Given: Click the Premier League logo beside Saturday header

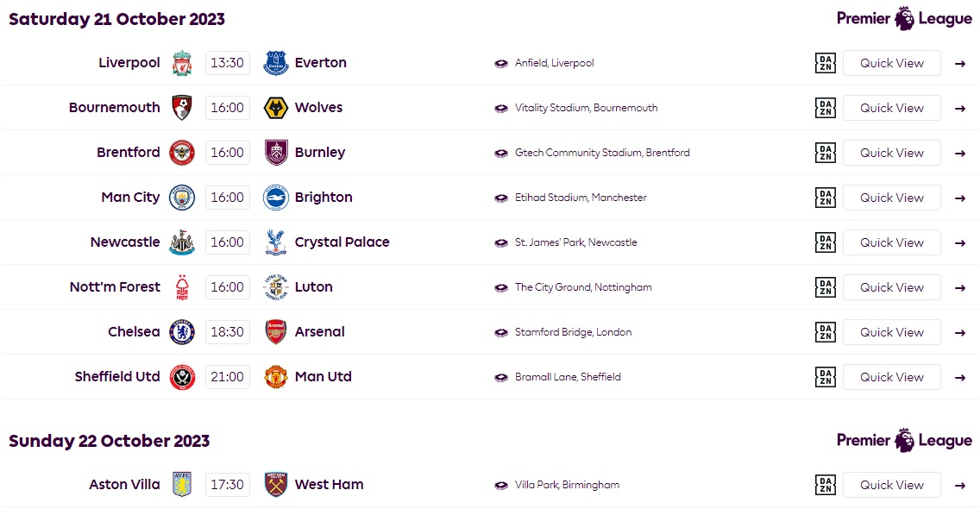Looking at the screenshot, I should [x=904, y=19].
